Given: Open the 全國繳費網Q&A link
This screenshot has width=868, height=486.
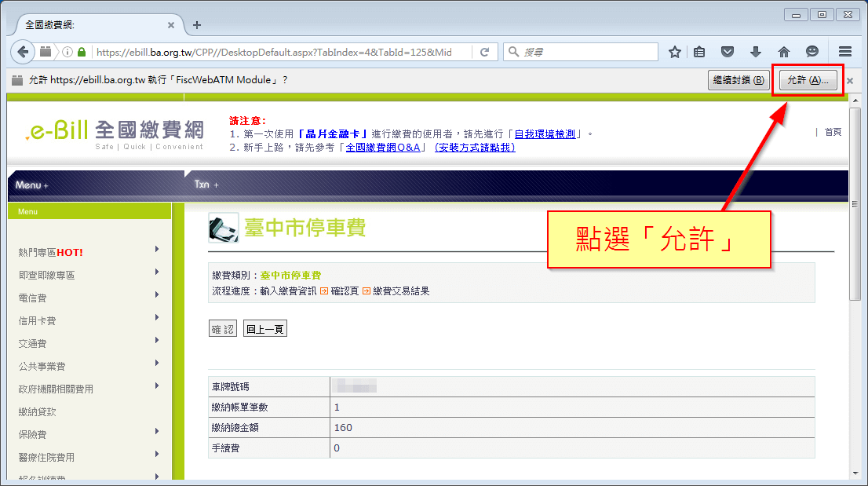Looking at the screenshot, I should click(384, 147).
